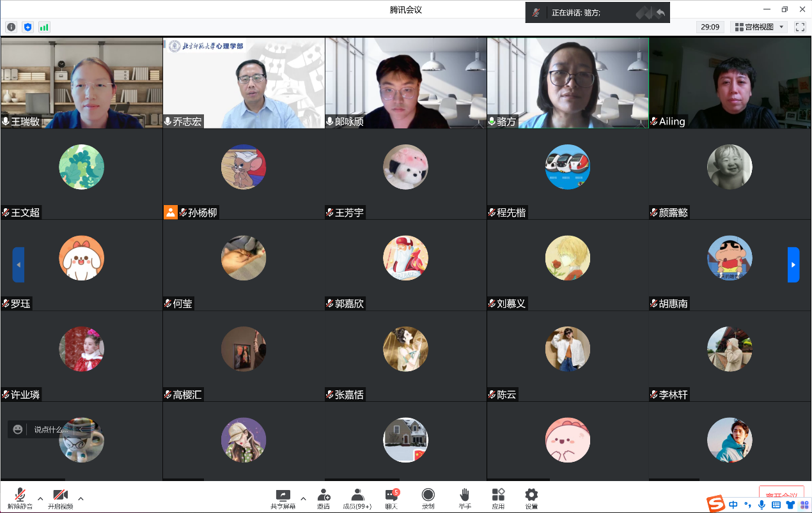
Task: Open the Apps (应用) panel
Action: click(498, 498)
